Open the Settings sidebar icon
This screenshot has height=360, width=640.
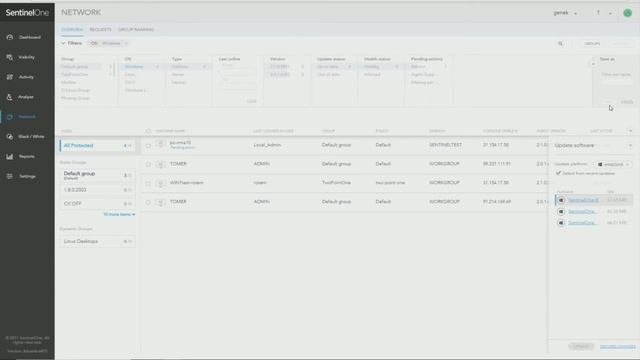(10, 176)
